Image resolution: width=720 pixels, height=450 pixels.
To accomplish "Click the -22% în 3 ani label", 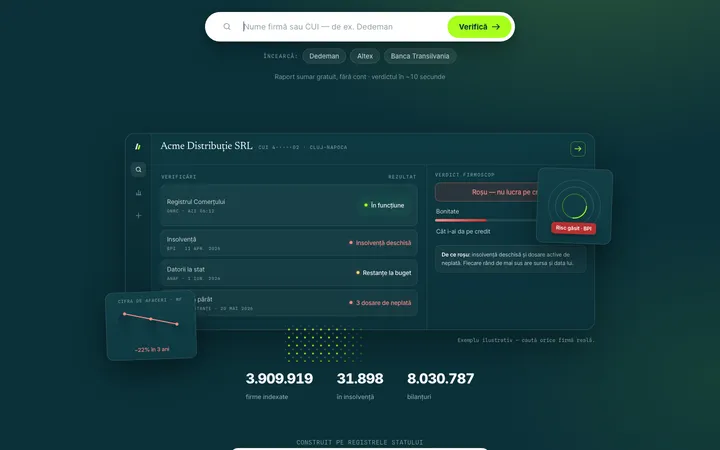I will click(152, 349).
